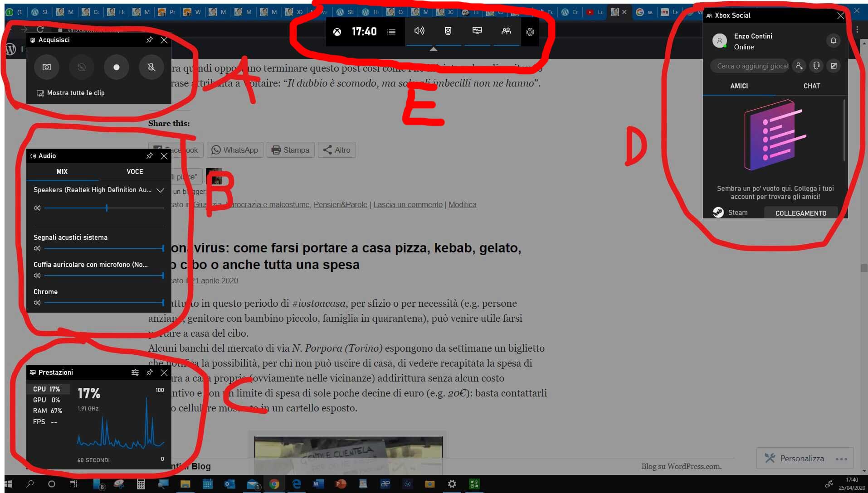This screenshot has height=493, width=868.
Task: Toggle the Audio widget from the Game Bar
Action: pyautogui.click(x=419, y=31)
